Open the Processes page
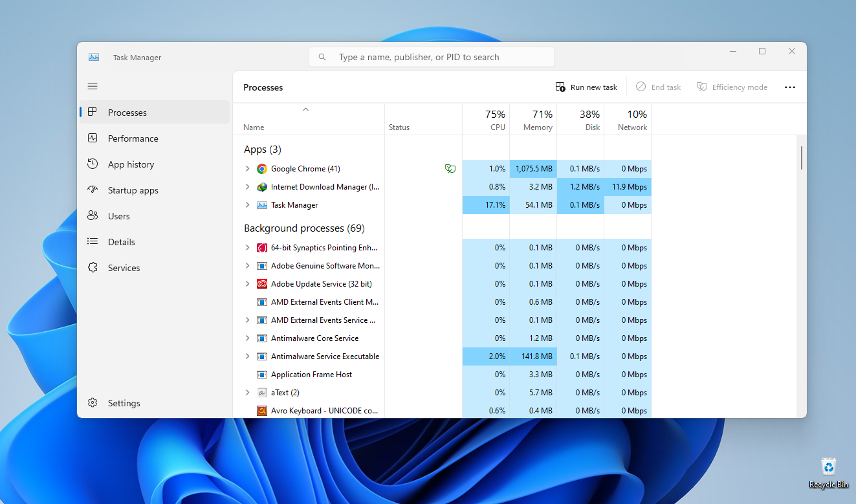Viewport: 856px width, 504px height. tap(154, 113)
